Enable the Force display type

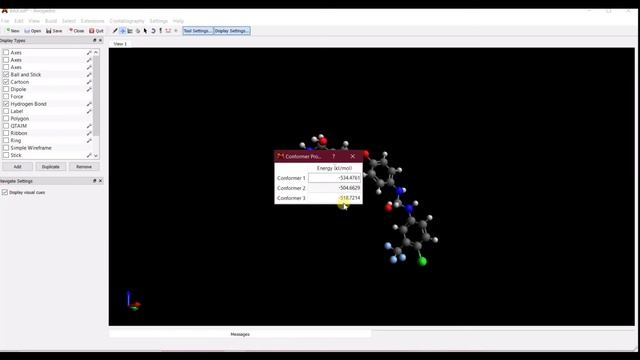[6, 97]
